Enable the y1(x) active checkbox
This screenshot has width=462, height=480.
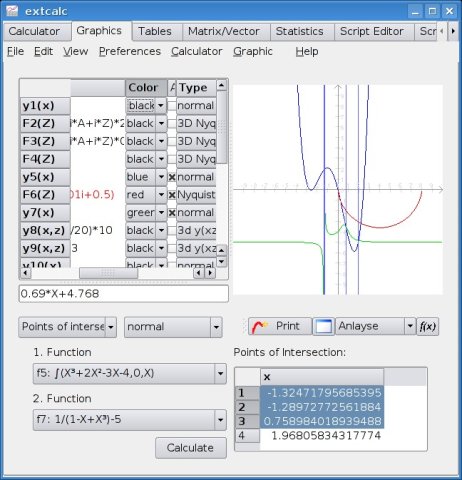pos(172,106)
